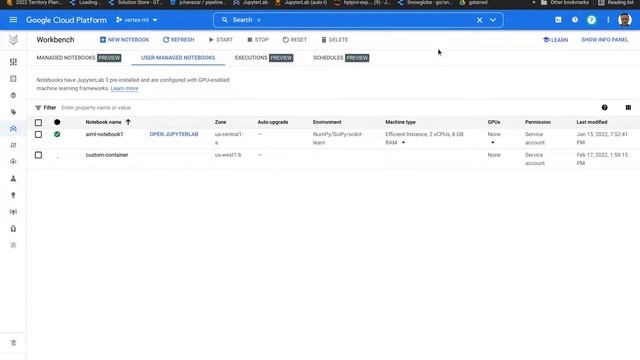Open the Pipelines icon in left sidebar
The height and width of the screenshot is (360, 640).
tap(13, 145)
